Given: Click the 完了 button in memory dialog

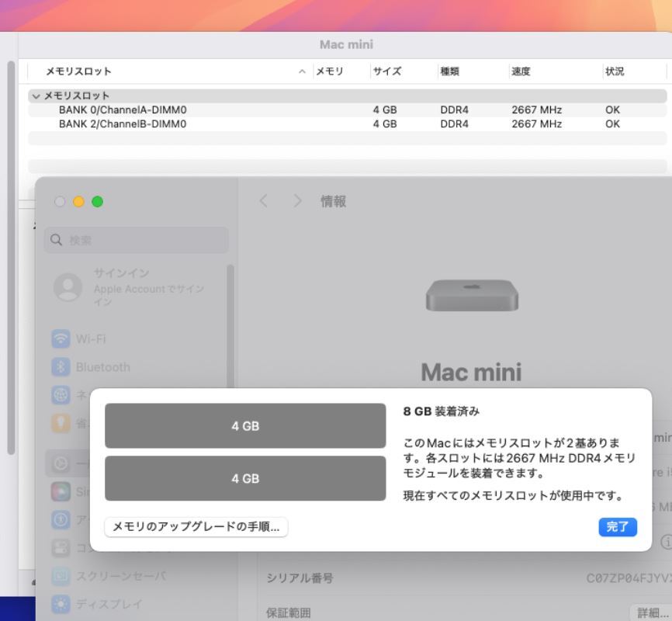Looking at the screenshot, I should point(618,526).
